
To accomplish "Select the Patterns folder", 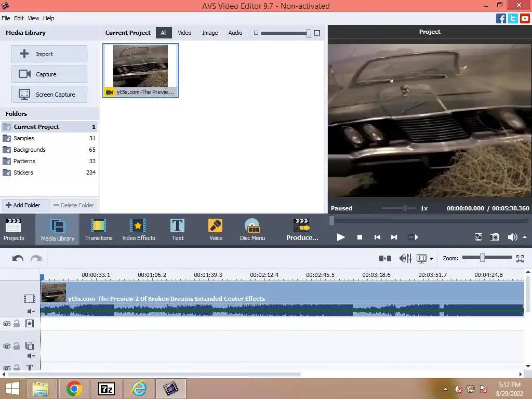I will click(49, 161).
